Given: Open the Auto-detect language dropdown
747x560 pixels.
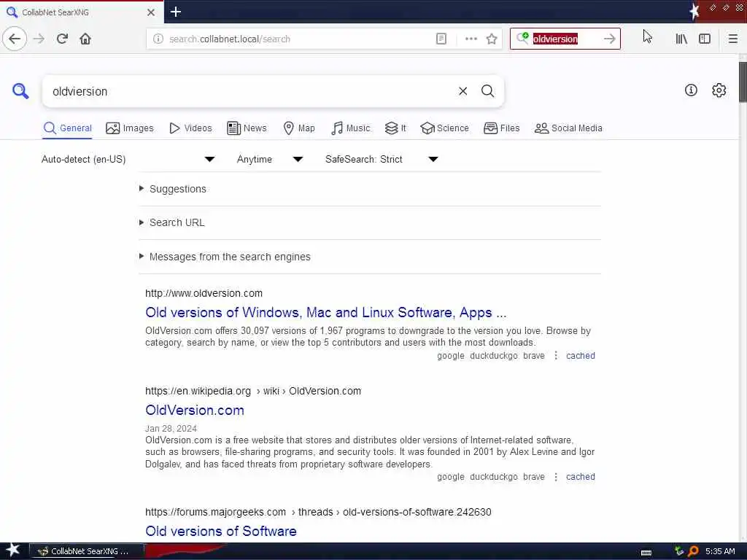Looking at the screenshot, I should (x=128, y=159).
